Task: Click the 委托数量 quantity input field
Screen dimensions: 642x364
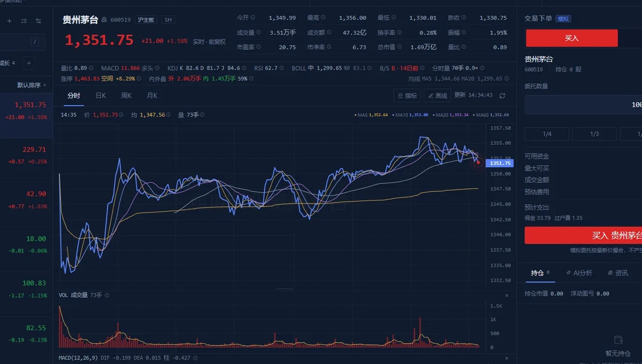Action: (583, 105)
